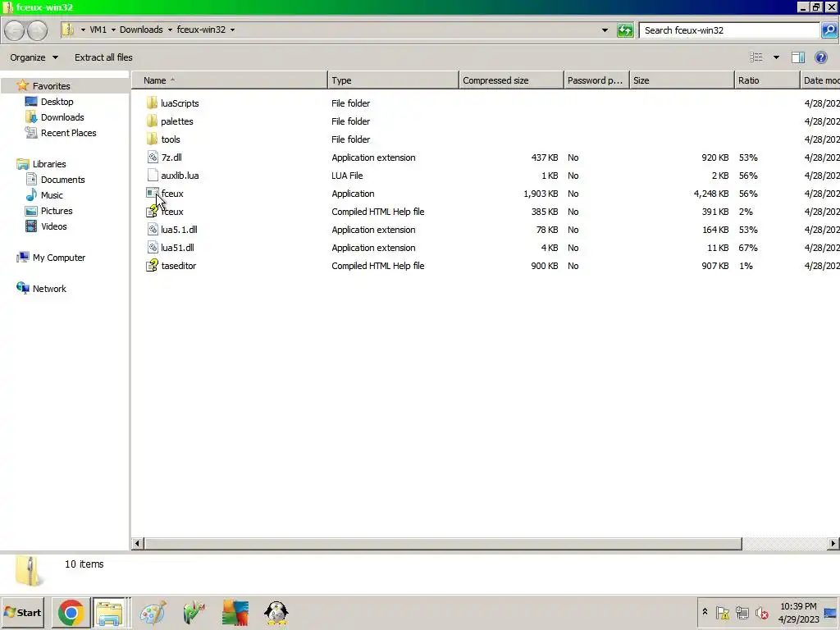This screenshot has width=840, height=630.
Task: Open the Pictures library
Action: coord(57,211)
